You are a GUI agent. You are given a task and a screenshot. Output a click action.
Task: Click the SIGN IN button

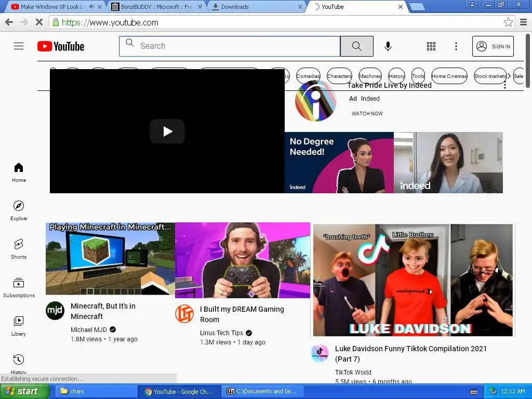(493, 46)
